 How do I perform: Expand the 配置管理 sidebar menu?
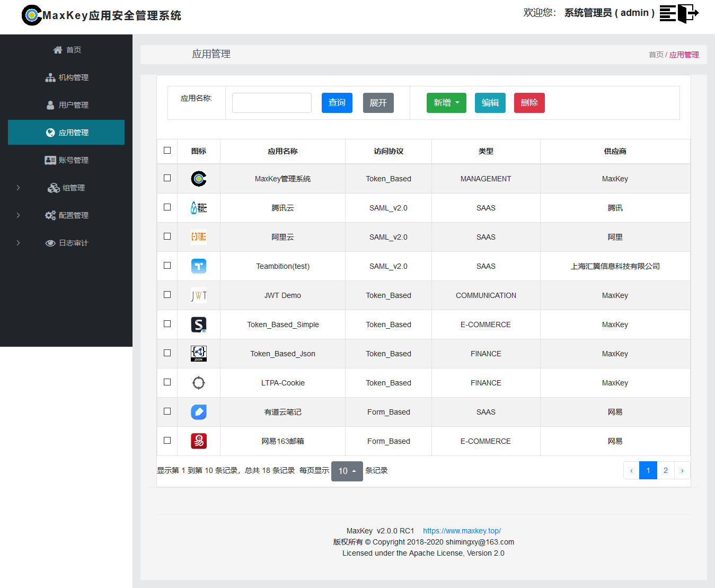67,215
